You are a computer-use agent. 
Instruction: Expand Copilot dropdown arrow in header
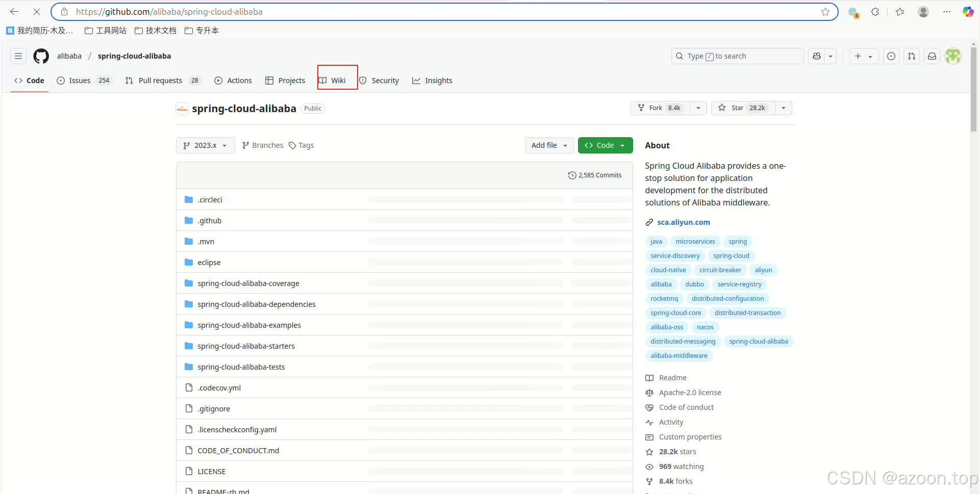[x=831, y=56]
